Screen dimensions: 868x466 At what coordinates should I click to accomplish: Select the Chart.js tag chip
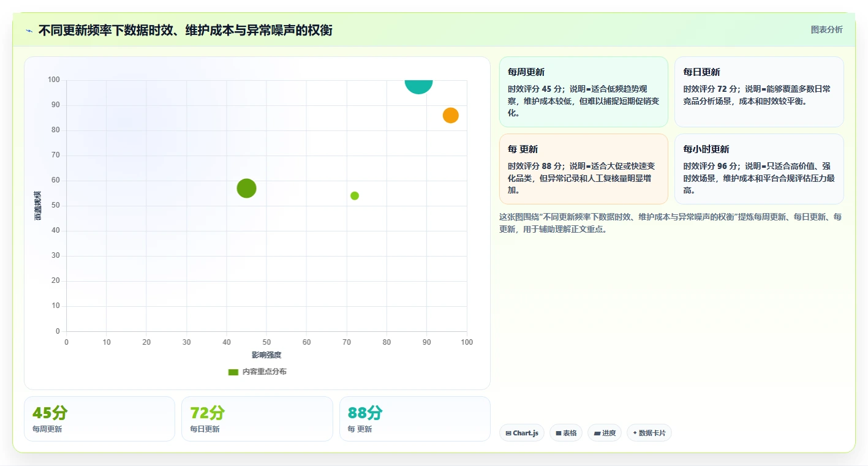point(522,433)
